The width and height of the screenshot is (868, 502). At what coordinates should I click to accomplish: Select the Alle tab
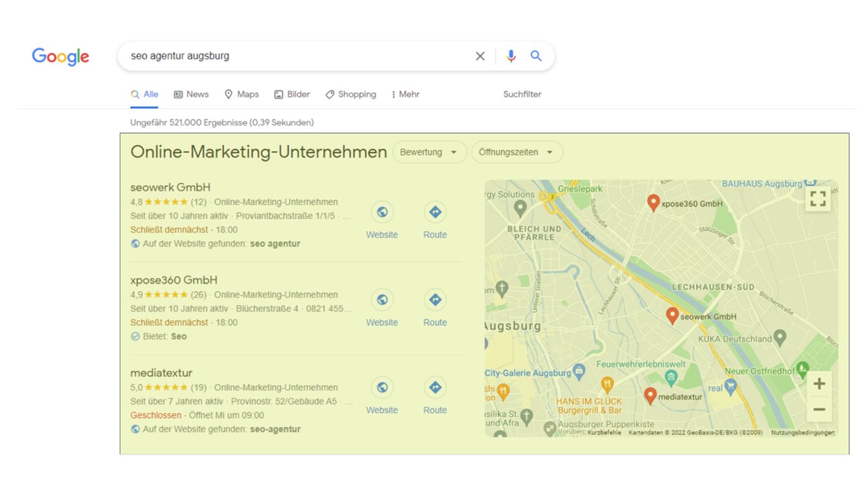(145, 94)
